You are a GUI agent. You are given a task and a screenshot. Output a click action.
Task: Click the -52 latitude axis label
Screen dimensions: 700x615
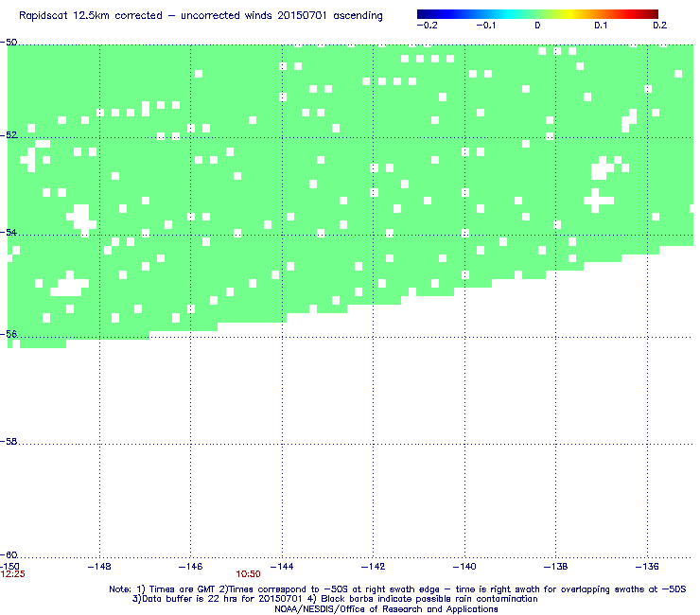click(9, 135)
